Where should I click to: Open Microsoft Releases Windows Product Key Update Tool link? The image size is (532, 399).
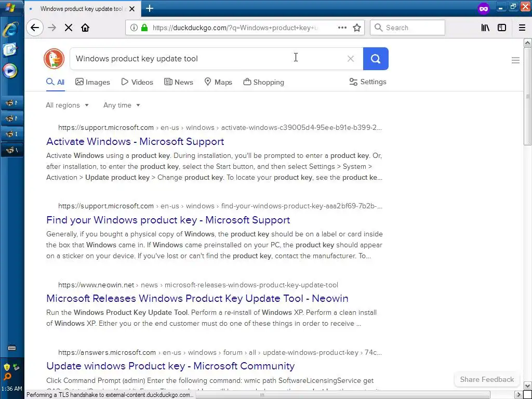(197, 298)
